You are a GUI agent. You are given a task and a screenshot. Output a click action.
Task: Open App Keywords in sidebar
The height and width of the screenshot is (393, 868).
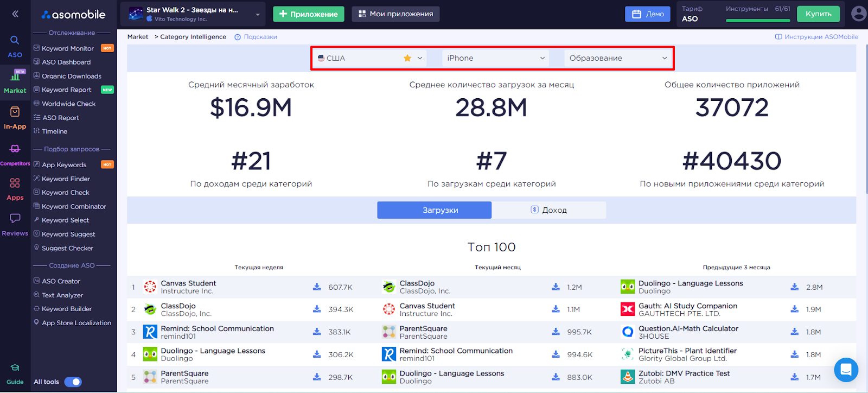tap(64, 165)
